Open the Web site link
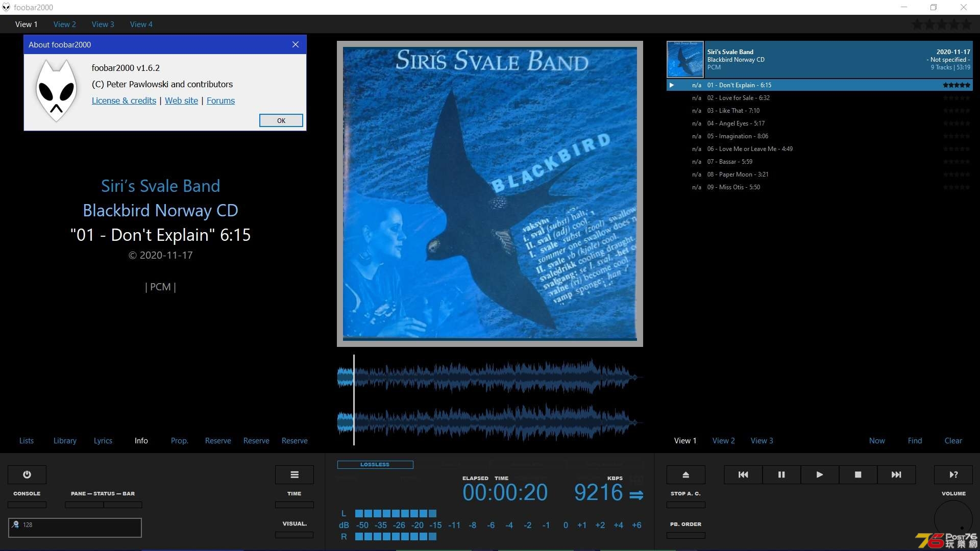 click(x=181, y=101)
